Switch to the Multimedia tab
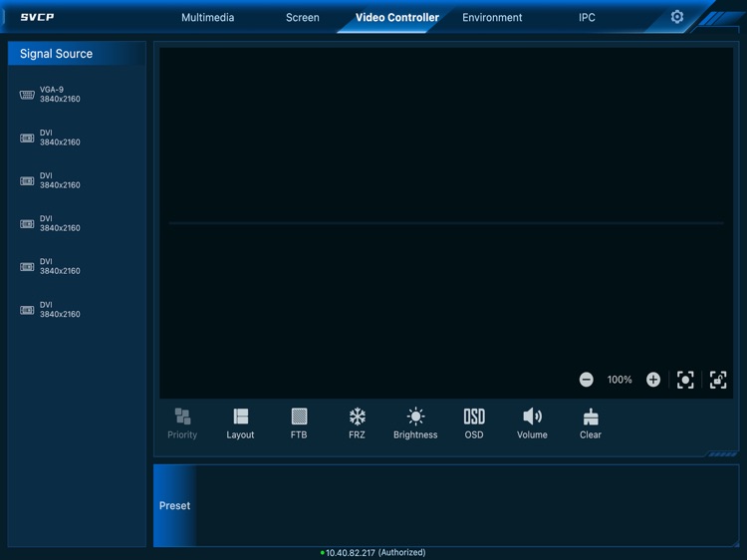747x560 pixels. (x=208, y=18)
